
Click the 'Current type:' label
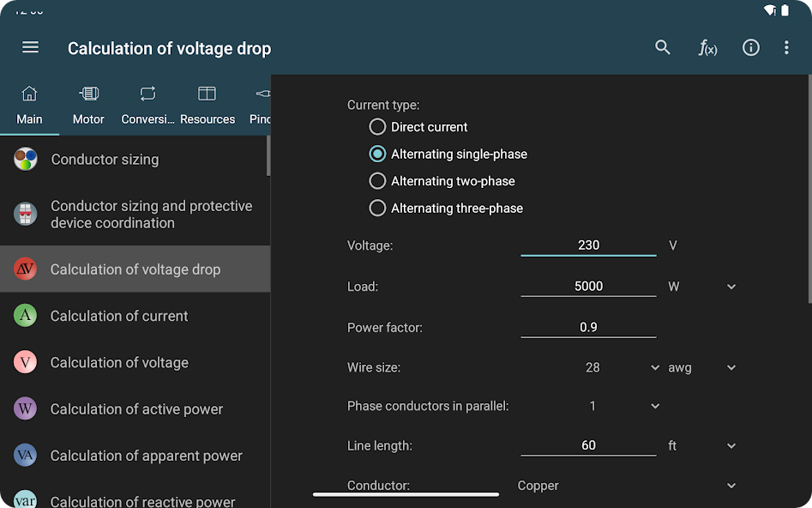point(383,105)
